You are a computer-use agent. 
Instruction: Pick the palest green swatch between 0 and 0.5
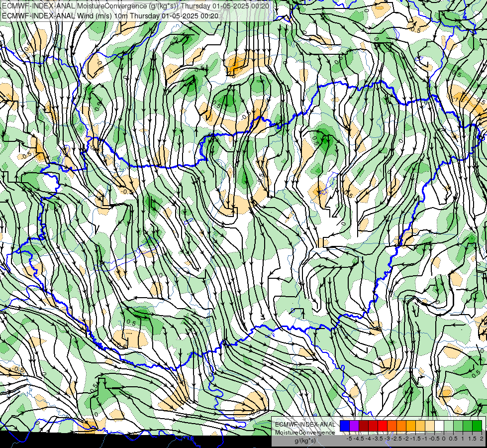(449, 426)
